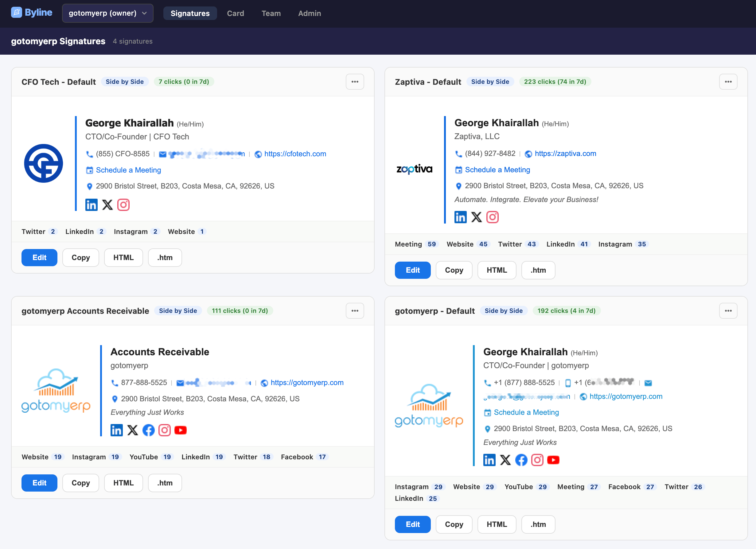Open YouTube icon in Accounts Receivable signature
Screen dimensions: 756x549
tap(181, 430)
